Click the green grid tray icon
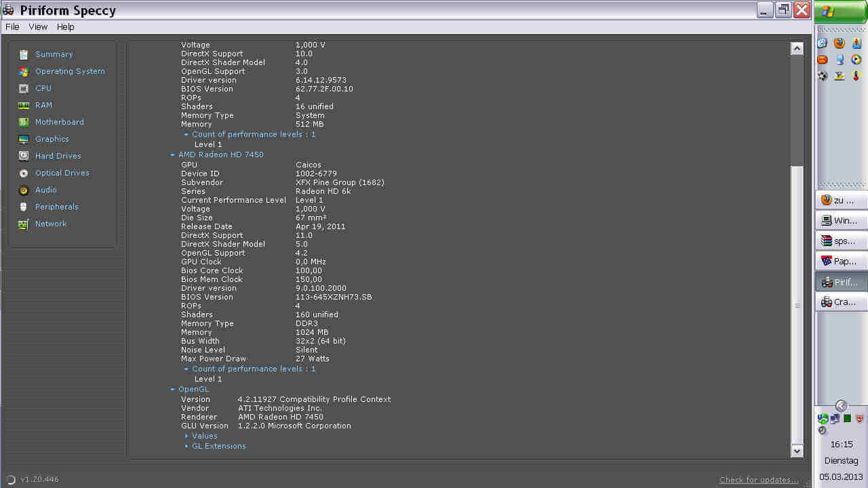 848,419
